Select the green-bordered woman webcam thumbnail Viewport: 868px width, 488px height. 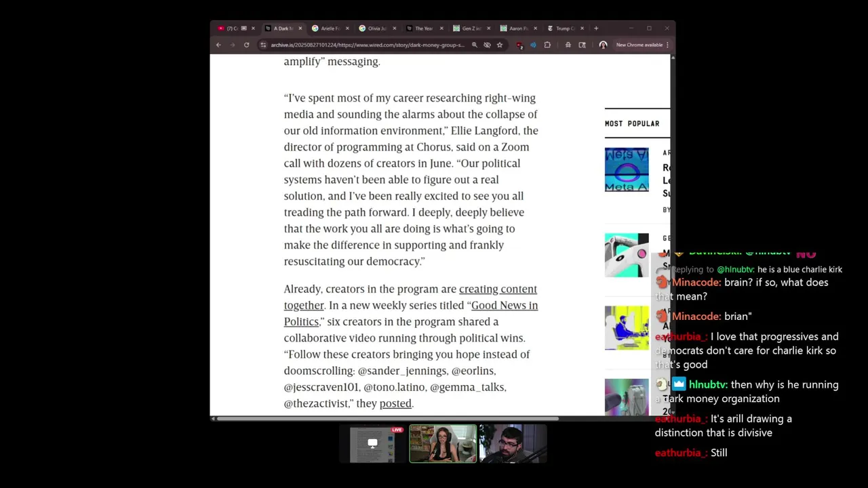(443, 444)
